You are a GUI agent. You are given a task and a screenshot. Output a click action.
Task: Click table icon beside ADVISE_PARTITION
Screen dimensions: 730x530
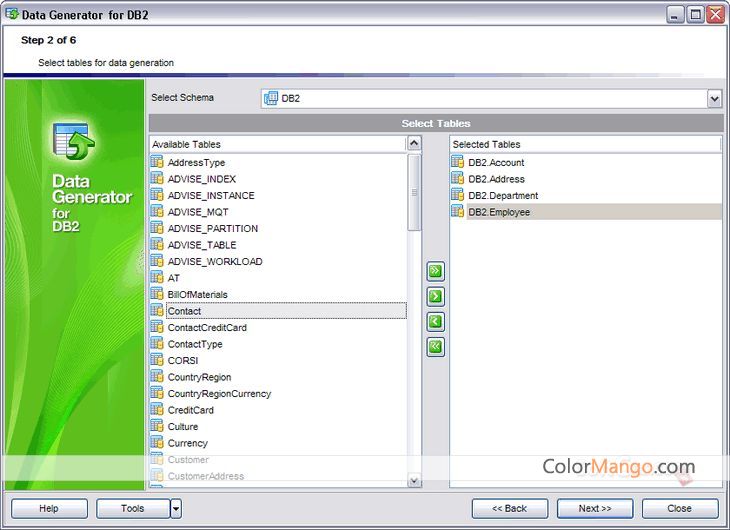[x=157, y=228]
